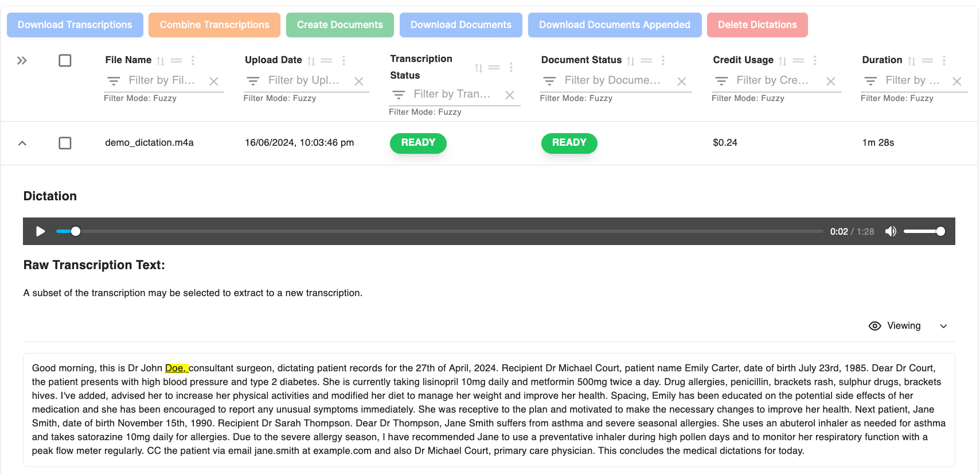The width and height of the screenshot is (980, 474).
Task: Mute the audio player volume
Action: (x=890, y=231)
